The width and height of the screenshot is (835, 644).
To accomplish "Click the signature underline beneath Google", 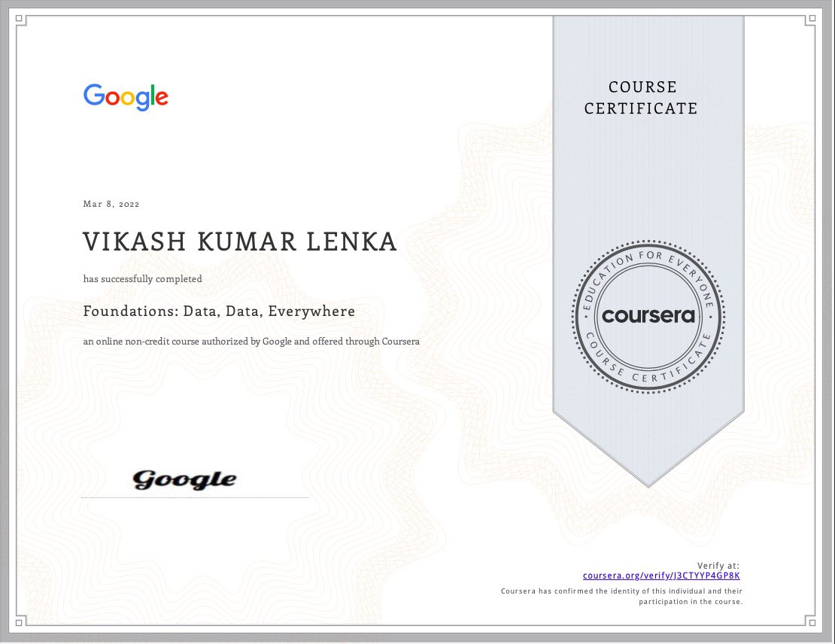I will (194, 497).
